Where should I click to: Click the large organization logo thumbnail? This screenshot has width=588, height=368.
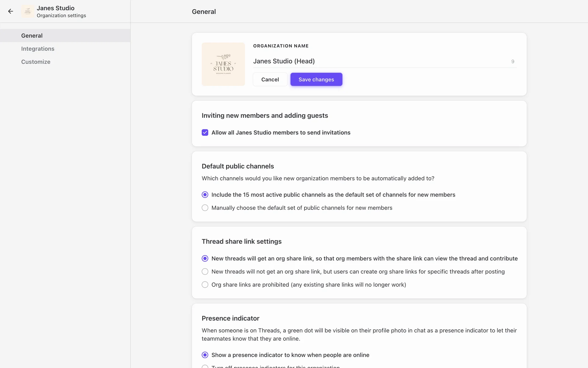tap(223, 64)
